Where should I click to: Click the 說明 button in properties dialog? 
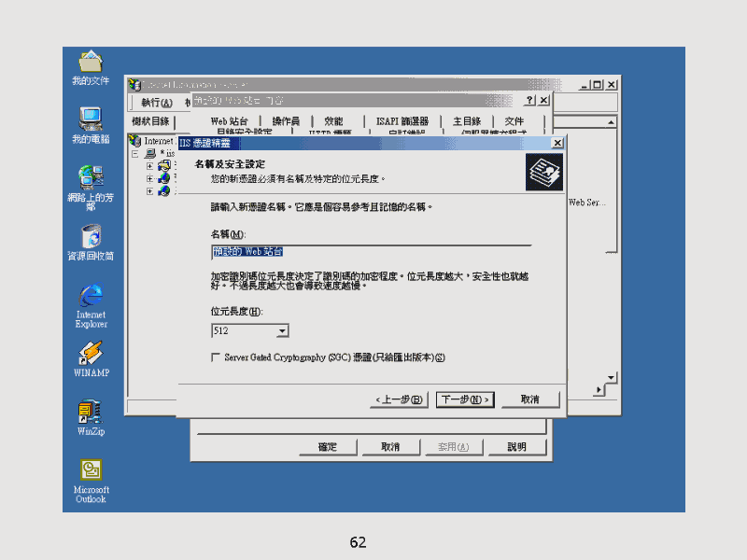pyautogui.click(x=516, y=447)
